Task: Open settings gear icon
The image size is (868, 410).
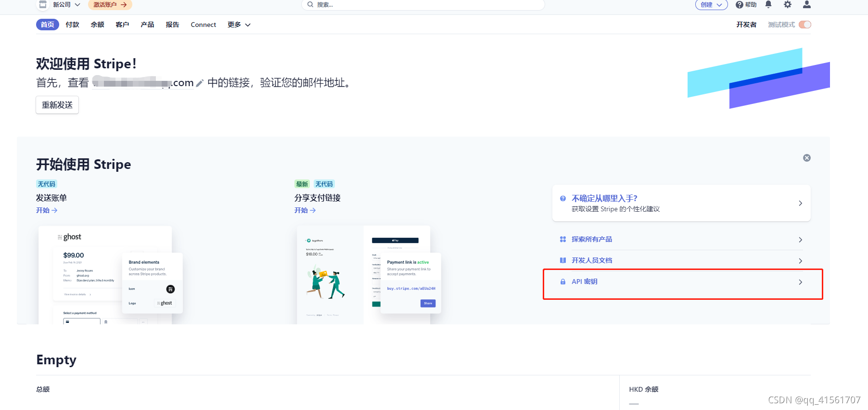Action: [x=788, y=5]
